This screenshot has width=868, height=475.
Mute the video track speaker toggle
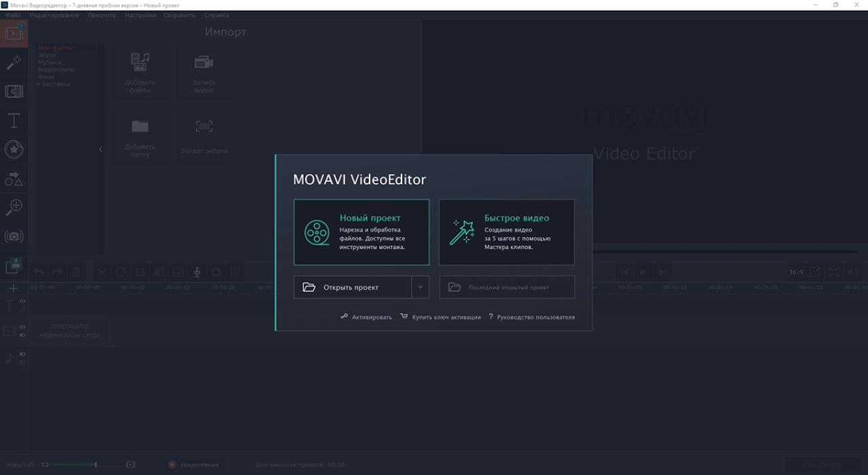pos(22,335)
